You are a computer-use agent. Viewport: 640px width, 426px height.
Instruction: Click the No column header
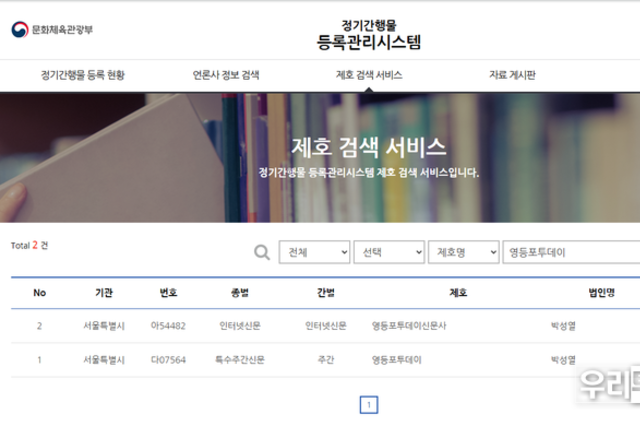(x=40, y=293)
